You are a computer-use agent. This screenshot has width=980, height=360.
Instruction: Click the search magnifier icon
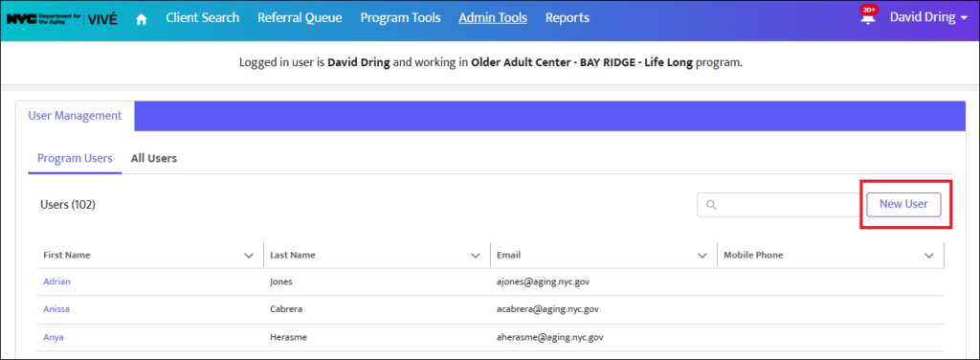tap(711, 204)
